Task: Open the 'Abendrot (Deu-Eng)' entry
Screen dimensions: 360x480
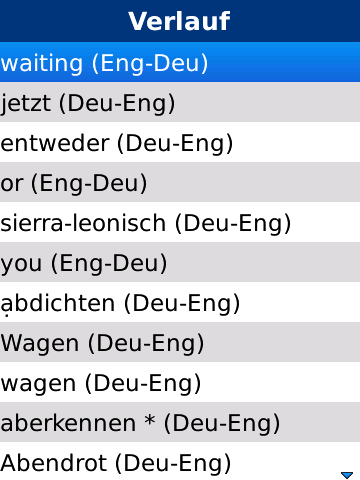Action: 180,461
